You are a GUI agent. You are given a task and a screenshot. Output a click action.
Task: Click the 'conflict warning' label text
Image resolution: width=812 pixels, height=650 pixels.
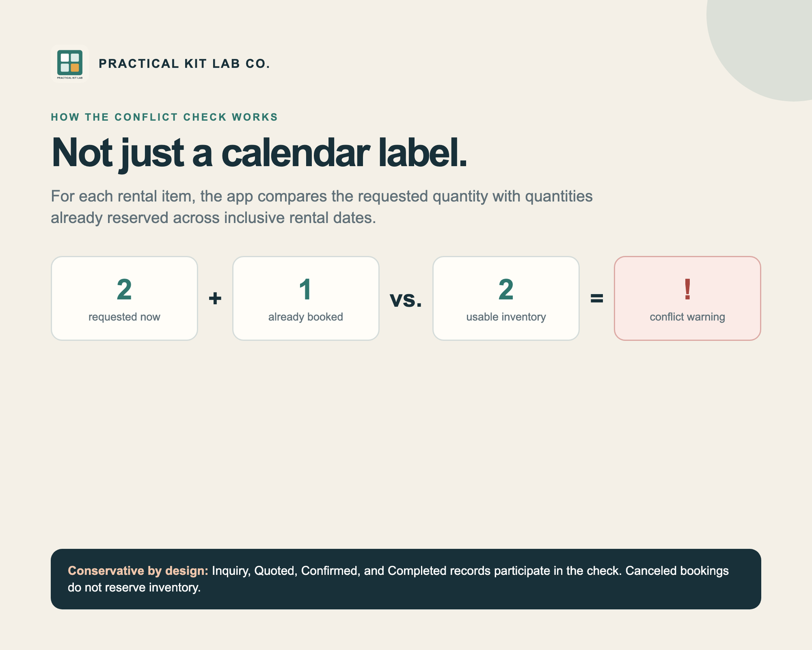pos(687,317)
